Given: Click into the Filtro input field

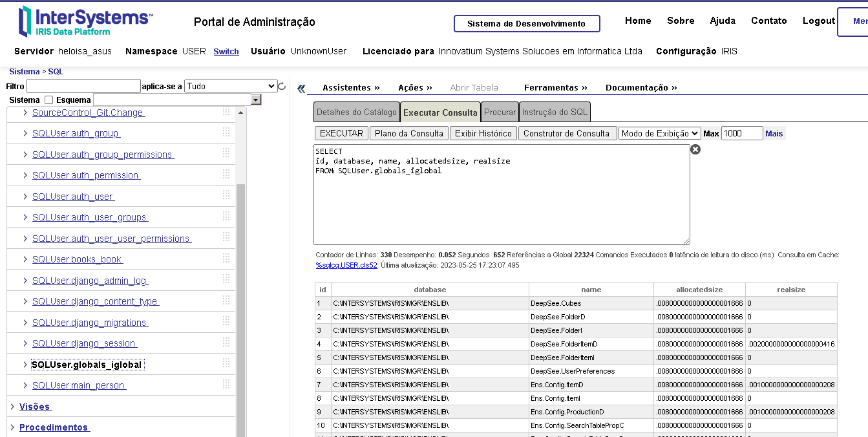Looking at the screenshot, I should click(83, 86).
